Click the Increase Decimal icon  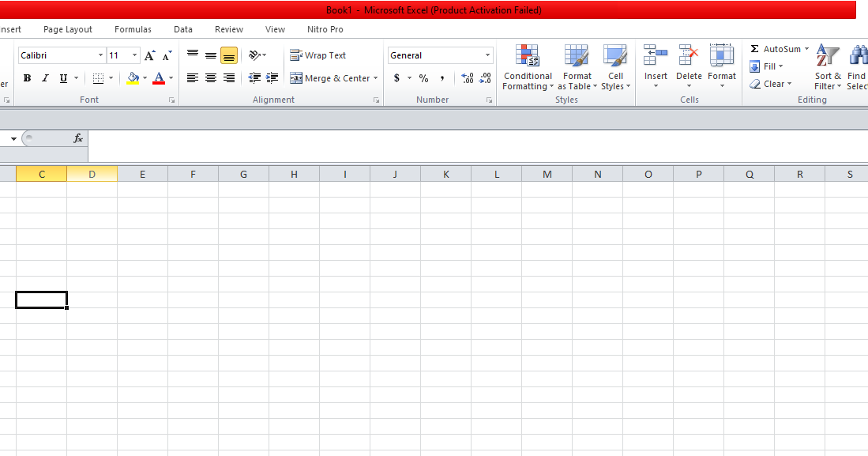[466, 77]
